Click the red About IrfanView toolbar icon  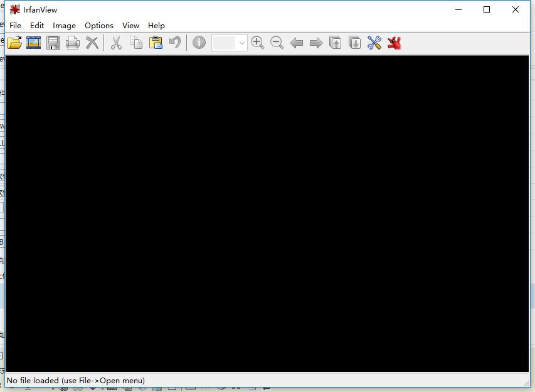(393, 43)
